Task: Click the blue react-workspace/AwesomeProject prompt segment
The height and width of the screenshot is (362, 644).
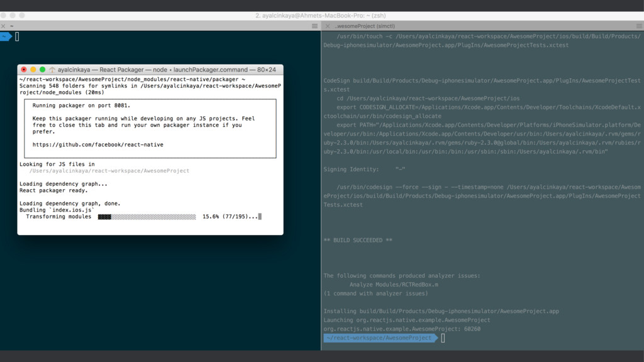Action: click(380, 337)
